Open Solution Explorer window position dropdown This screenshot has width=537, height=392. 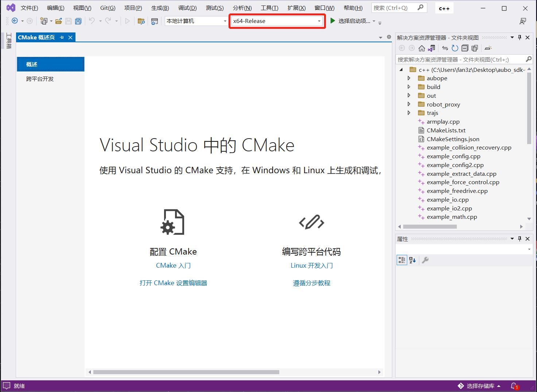pyautogui.click(x=512, y=37)
